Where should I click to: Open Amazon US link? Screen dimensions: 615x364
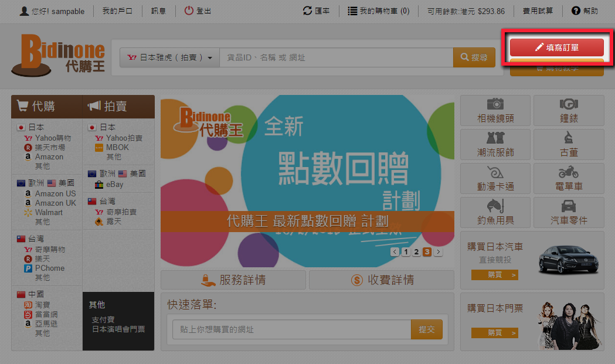pyautogui.click(x=55, y=194)
